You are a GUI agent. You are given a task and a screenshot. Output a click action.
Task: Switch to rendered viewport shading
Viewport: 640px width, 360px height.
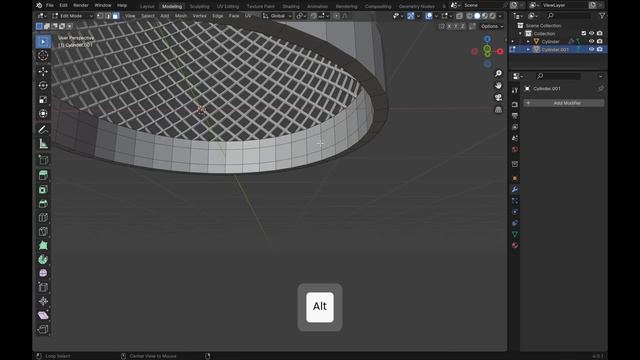493,16
